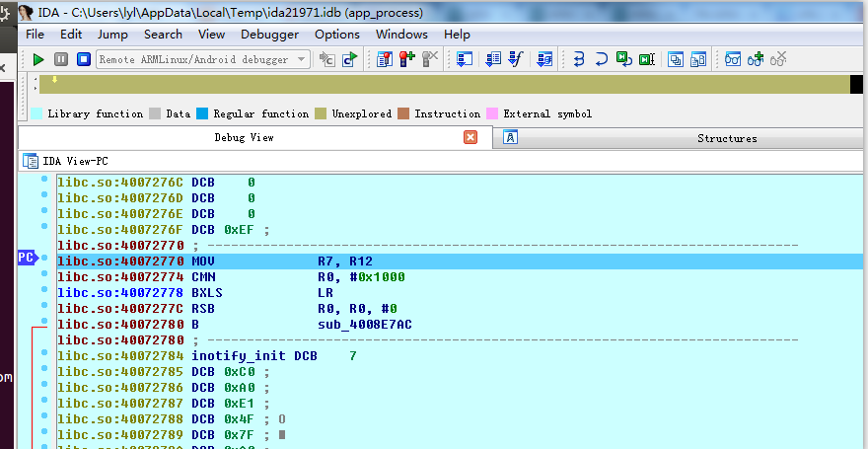Select the RSB R0, R0, #0 line

pos(460,308)
